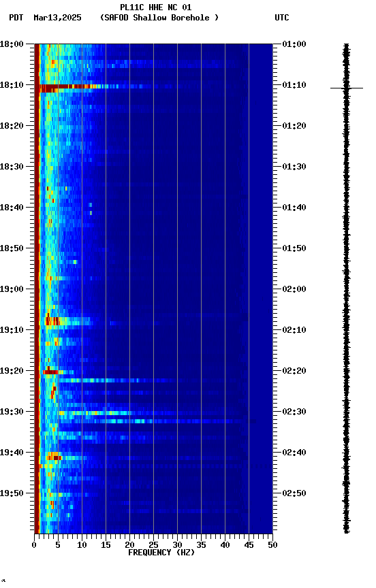Select the 02:20 UTC time label

pyautogui.click(x=294, y=371)
